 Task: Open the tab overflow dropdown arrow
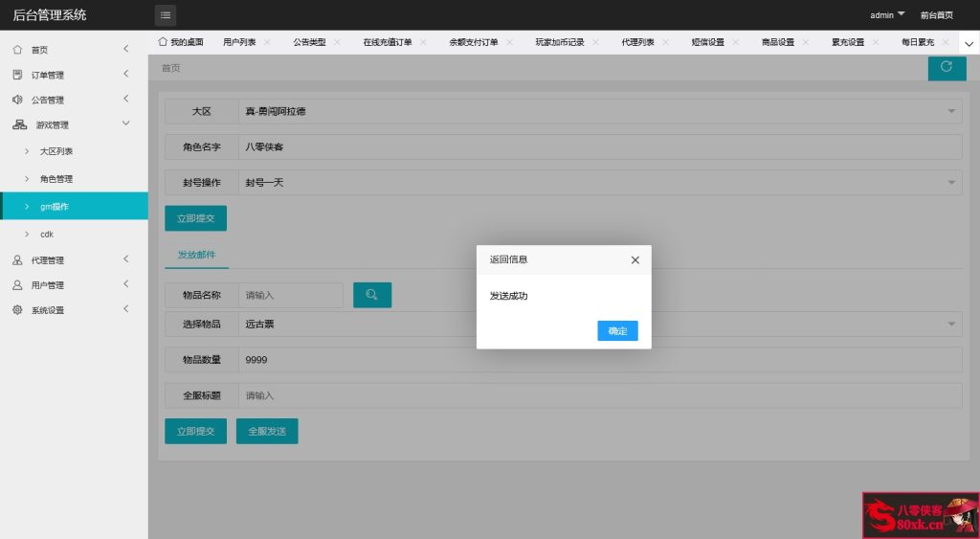[969, 43]
